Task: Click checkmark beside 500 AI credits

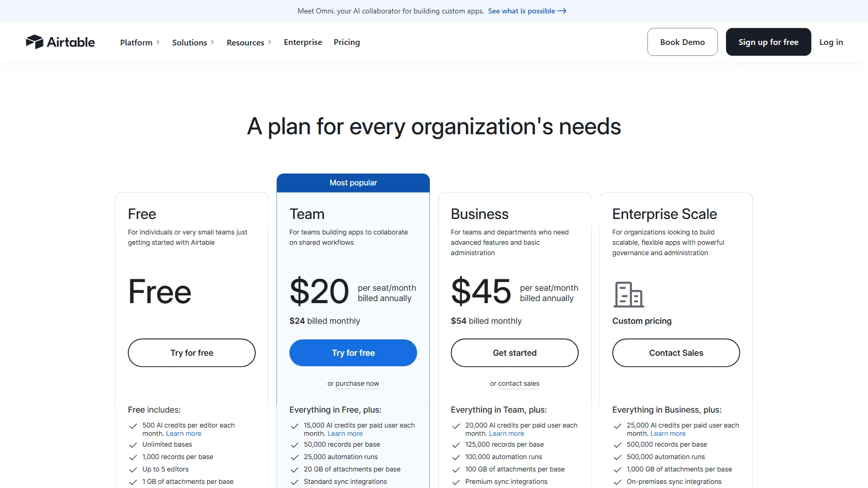Action: point(133,426)
